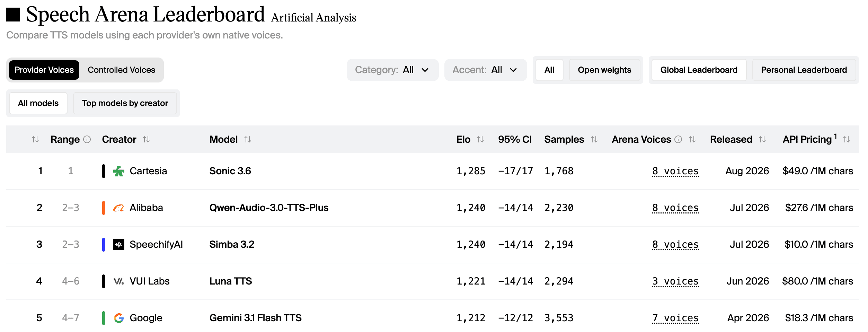868x332 pixels.
Task: Click the Alibaba orange color bar
Action: 103,208
